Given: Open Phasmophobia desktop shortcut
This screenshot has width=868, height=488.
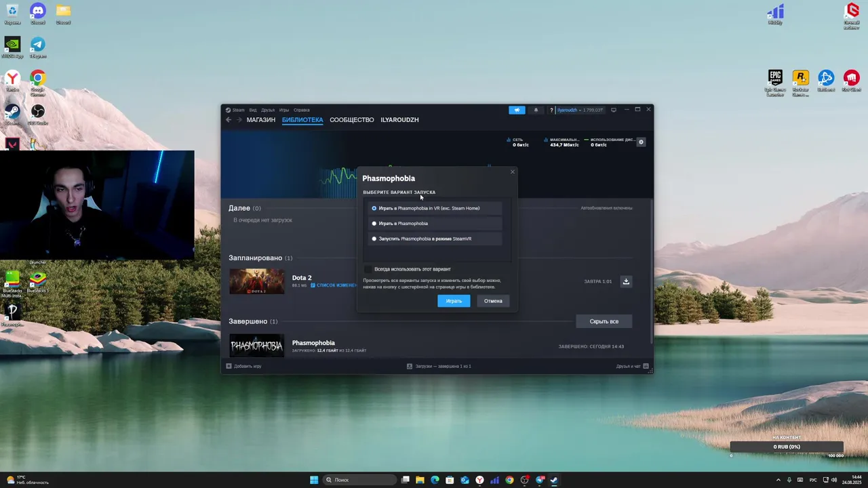Looking at the screenshot, I should pos(12,313).
